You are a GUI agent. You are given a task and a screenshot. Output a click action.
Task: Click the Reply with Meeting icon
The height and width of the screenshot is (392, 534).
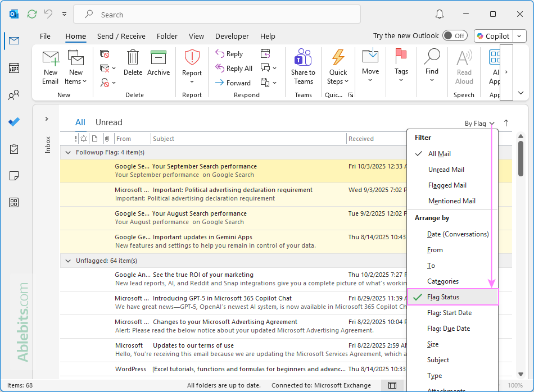(x=265, y=54)
